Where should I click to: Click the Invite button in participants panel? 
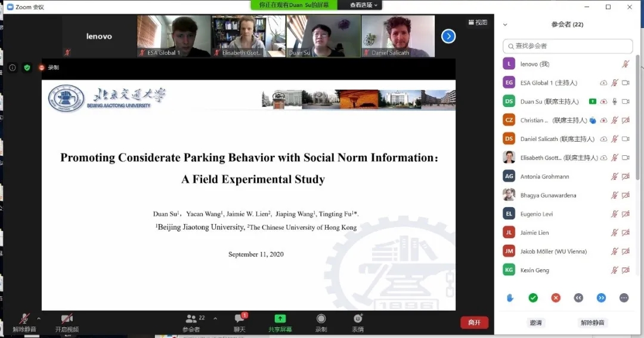pos(536,322)
